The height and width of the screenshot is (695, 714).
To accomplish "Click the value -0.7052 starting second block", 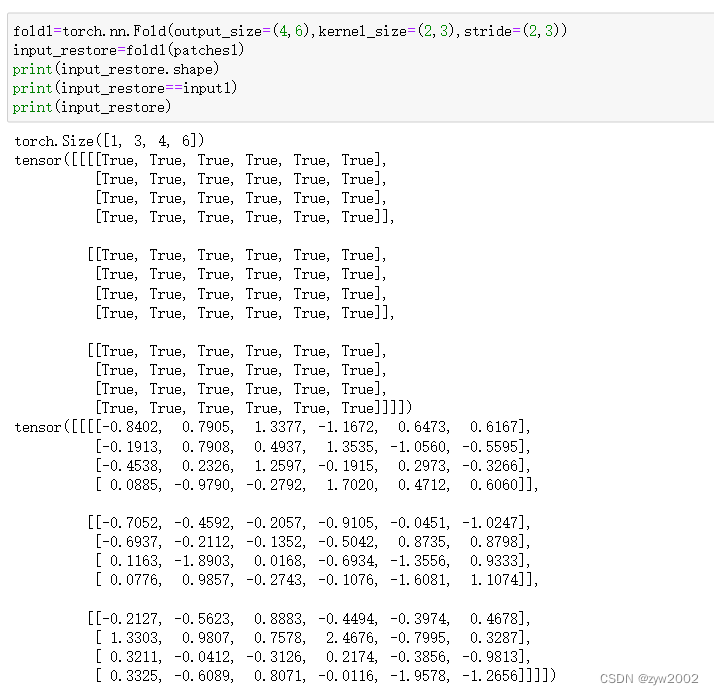I will [130, 522].
